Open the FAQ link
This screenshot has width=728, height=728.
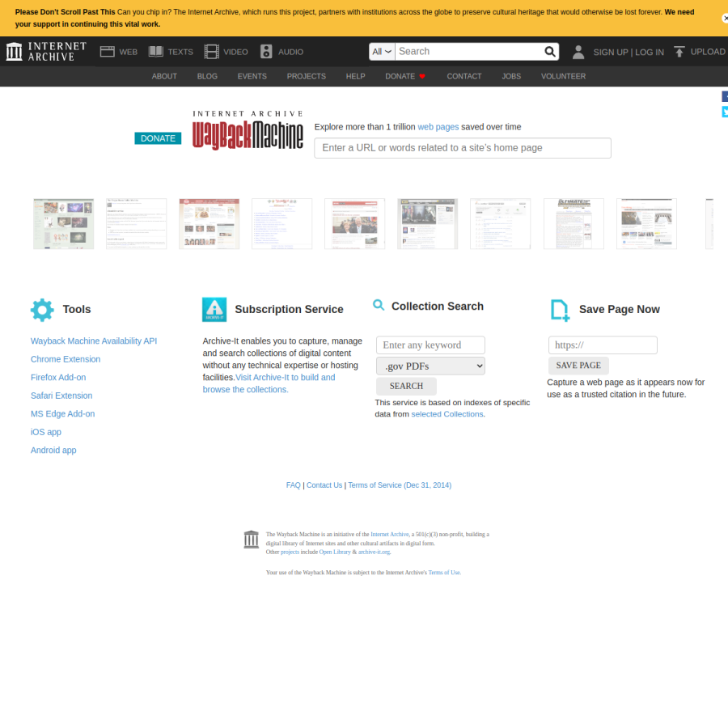pyautogui.click(x=294, y=485)
